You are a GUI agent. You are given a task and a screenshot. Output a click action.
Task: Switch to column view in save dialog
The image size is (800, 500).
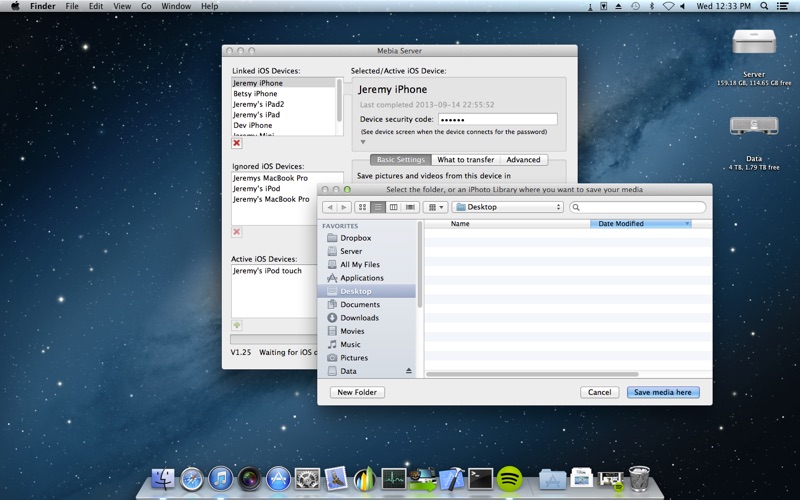393,207
